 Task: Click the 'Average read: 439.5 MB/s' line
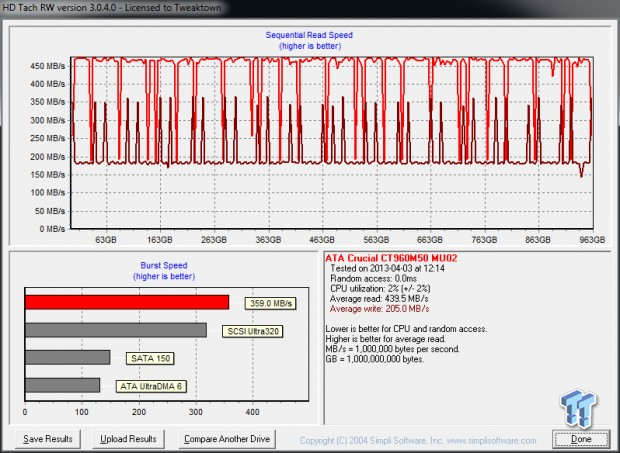click(379, 299)
